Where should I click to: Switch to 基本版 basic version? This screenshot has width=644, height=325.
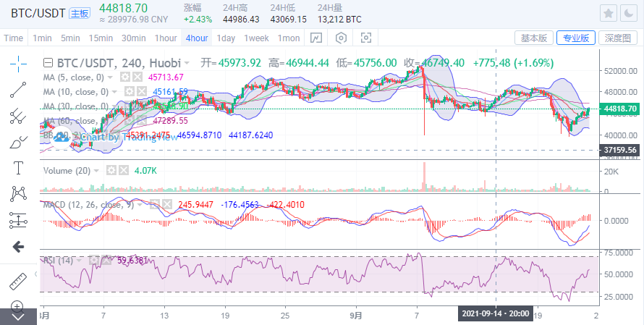click(535, 38)
